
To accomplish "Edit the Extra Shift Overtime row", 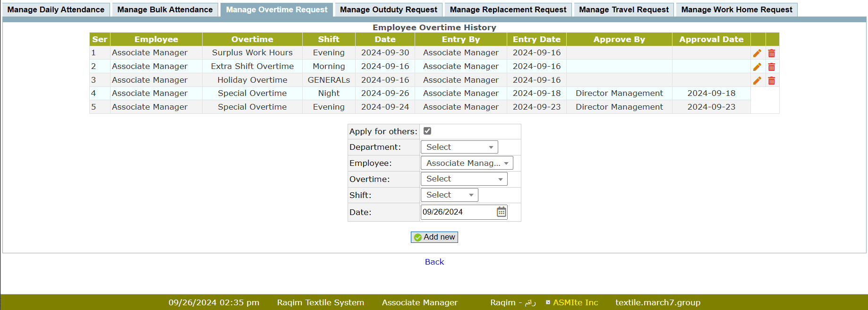I will tap(757, 67).
